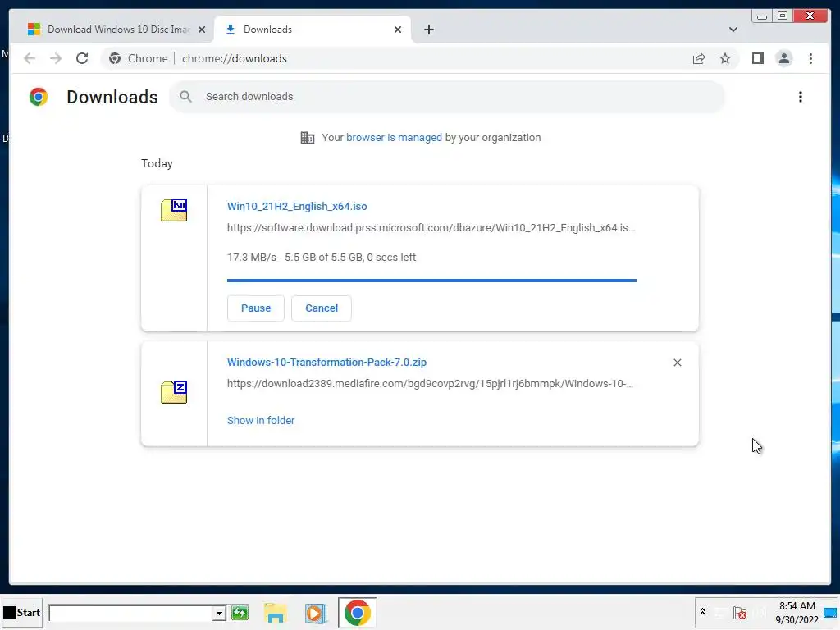Cancel the Win10 ISO download
Viewport: 840px width, 630px height.
click(322, 308)
